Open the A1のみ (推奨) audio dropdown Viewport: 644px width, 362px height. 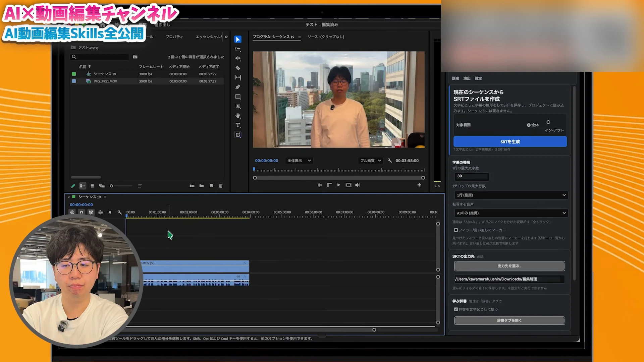pos(511,213)
